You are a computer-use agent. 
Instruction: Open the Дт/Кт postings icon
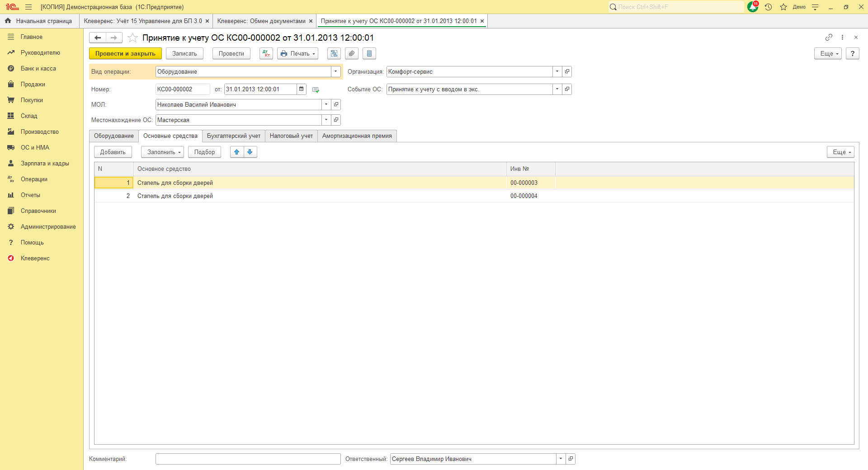pyautogui.click(x=266, y=53)
